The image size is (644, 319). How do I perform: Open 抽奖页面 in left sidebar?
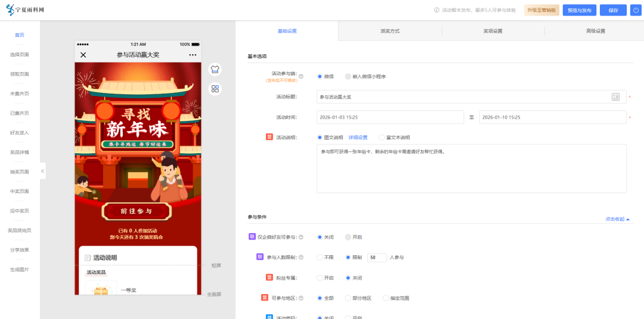click(20, 172)
